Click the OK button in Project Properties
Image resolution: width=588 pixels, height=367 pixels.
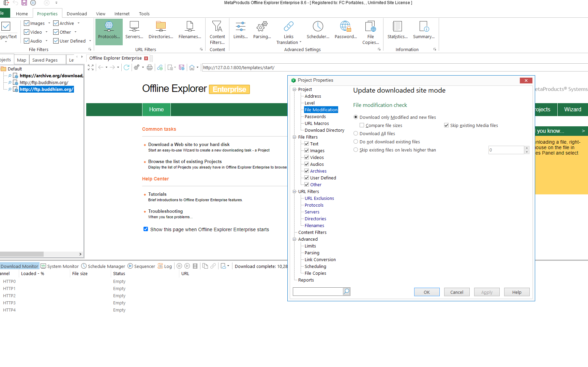coord(426,292)
